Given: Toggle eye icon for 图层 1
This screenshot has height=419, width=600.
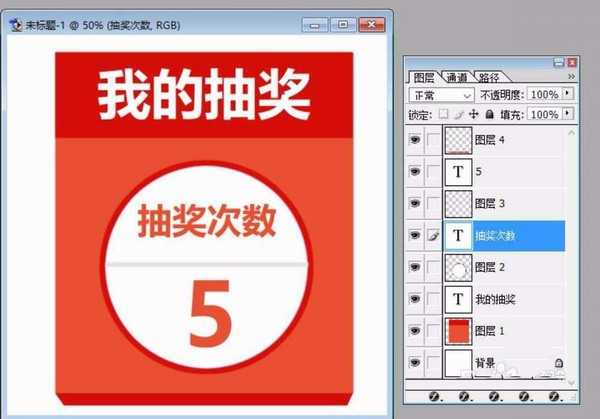Looking at the screenshot, I should [414, 330].
